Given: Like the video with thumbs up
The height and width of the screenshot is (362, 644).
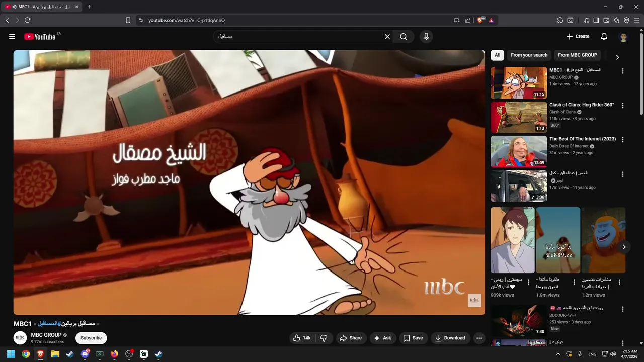Looking at the screenshot, I should click(302, 338).
